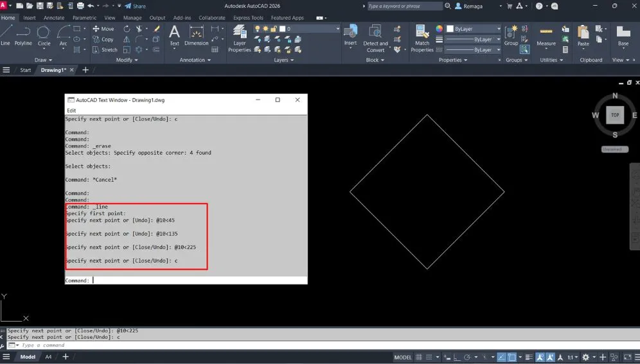Image resolution: width=640 pixels, height=364 pixels.
Task: Click Match Properties
Action: (x=422, y=39)
